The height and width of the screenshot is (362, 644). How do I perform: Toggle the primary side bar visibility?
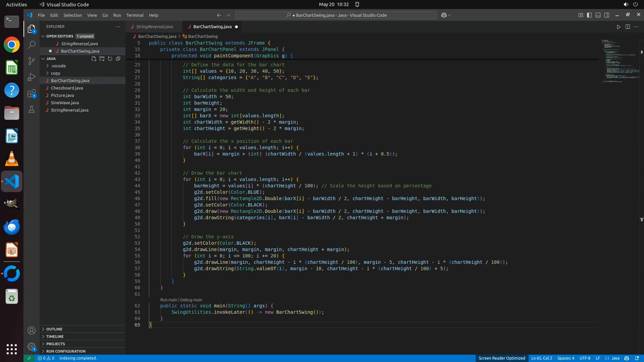pyautogui.click(x=589, y=15)
